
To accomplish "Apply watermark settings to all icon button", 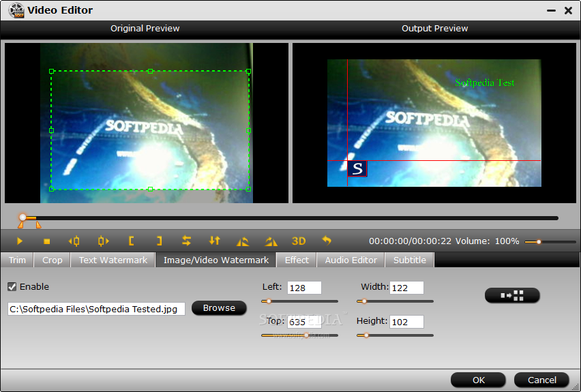I will coord(512,295).
